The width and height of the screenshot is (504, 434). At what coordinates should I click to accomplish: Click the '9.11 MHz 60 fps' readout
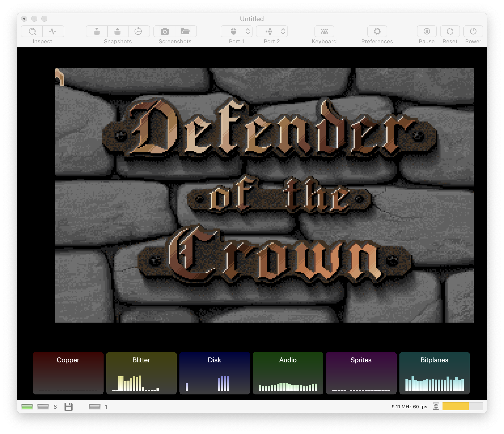(409, 407)
